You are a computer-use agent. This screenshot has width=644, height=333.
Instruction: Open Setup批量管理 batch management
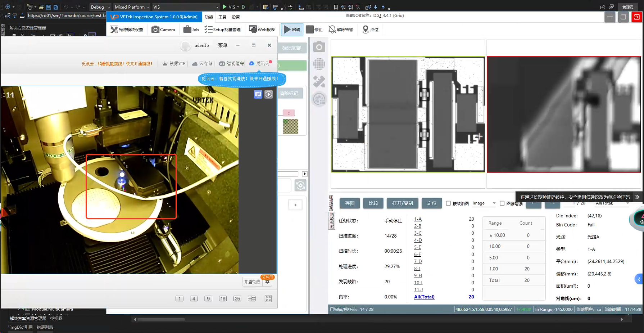[223, 30]
